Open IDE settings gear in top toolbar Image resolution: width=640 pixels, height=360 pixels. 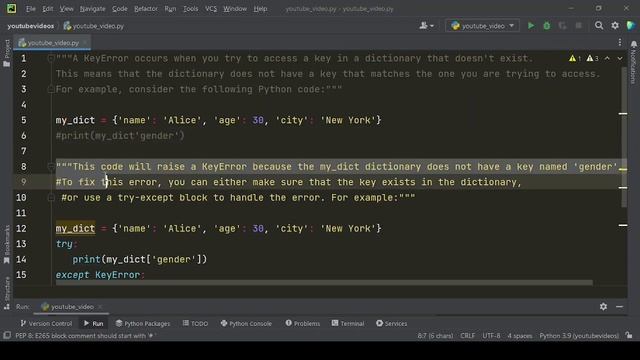coord(615,26)
